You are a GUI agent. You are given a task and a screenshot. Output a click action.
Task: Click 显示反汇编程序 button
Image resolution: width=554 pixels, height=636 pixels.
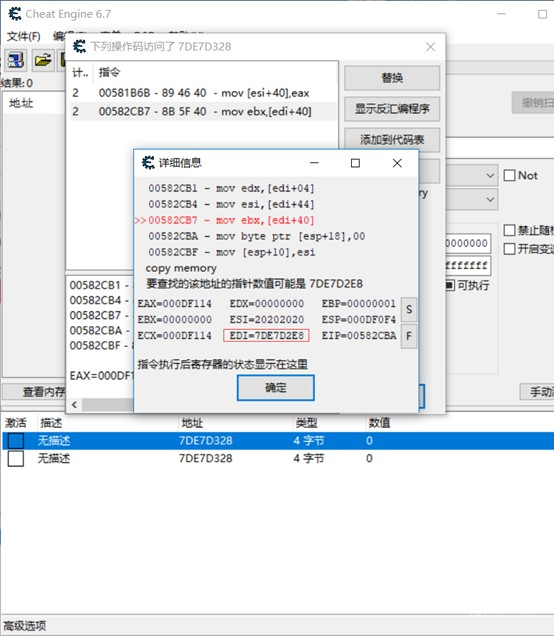[x=392, y=109]
